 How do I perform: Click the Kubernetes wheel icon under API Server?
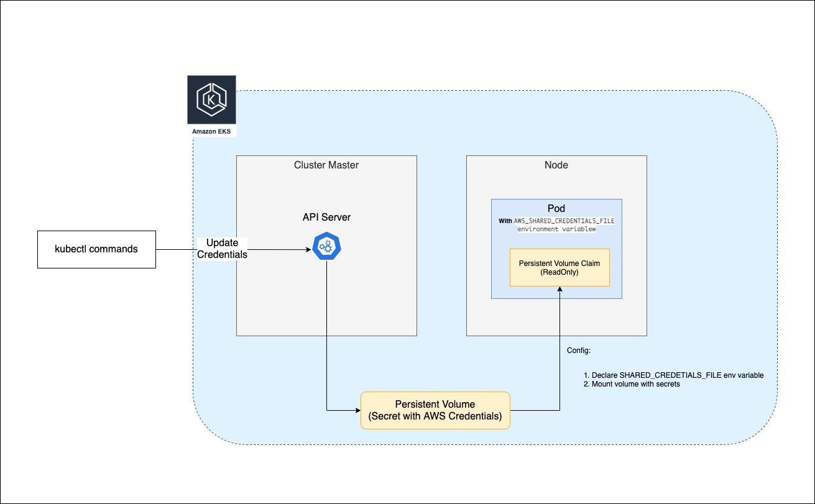point(327,247)
